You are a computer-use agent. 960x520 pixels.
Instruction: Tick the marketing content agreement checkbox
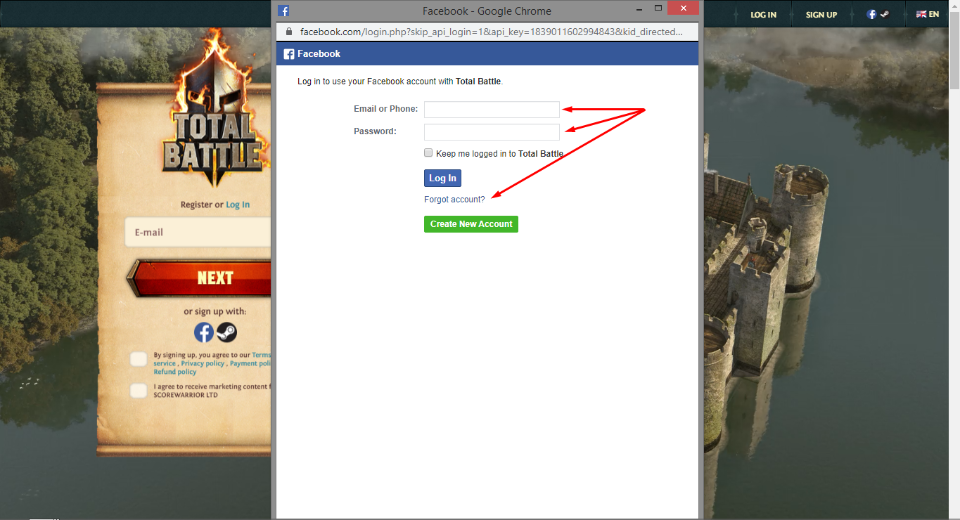[138, 390]
